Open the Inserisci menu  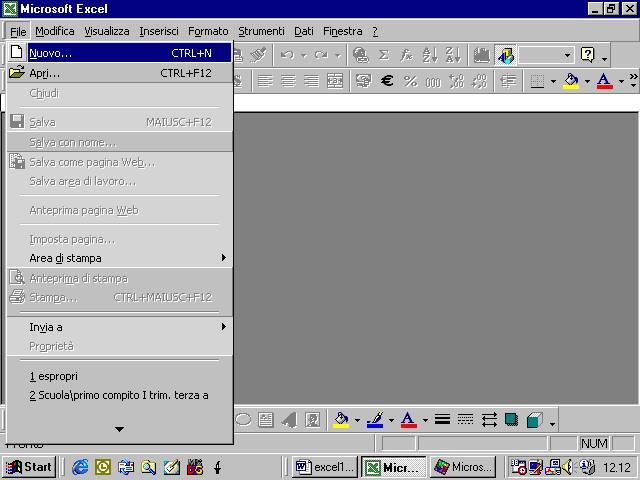[159, 31]
